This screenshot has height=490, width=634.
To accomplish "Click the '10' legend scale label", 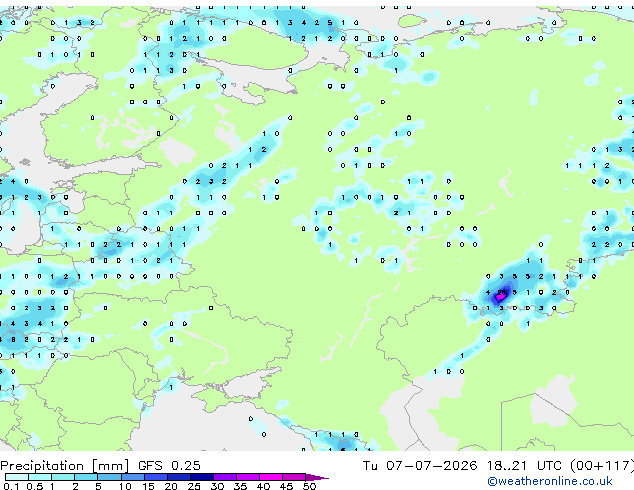I will point(125,486).
